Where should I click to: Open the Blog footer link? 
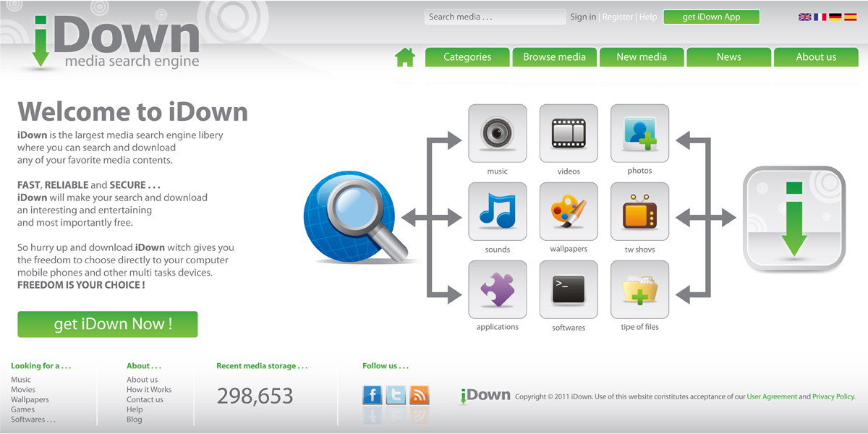[135, 420]
